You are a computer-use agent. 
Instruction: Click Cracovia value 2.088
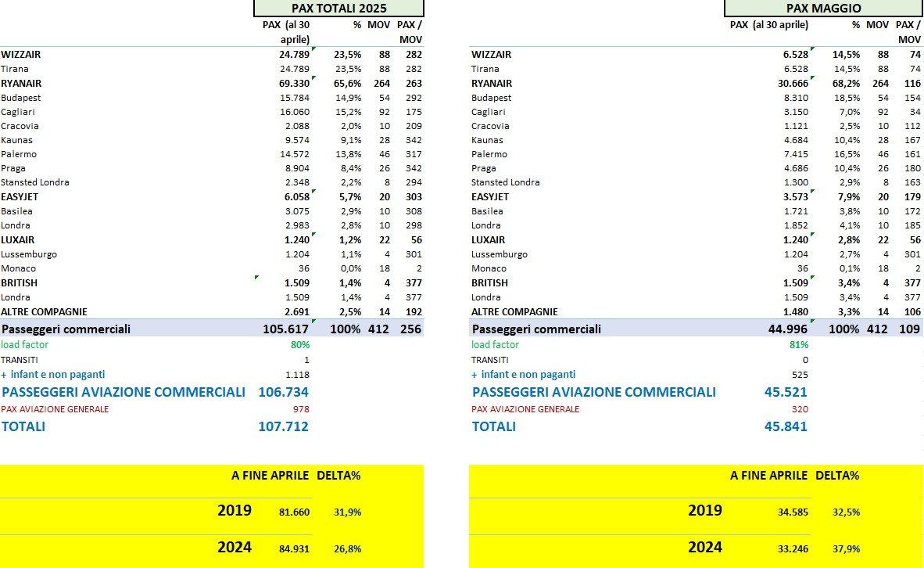click(297, 126)
